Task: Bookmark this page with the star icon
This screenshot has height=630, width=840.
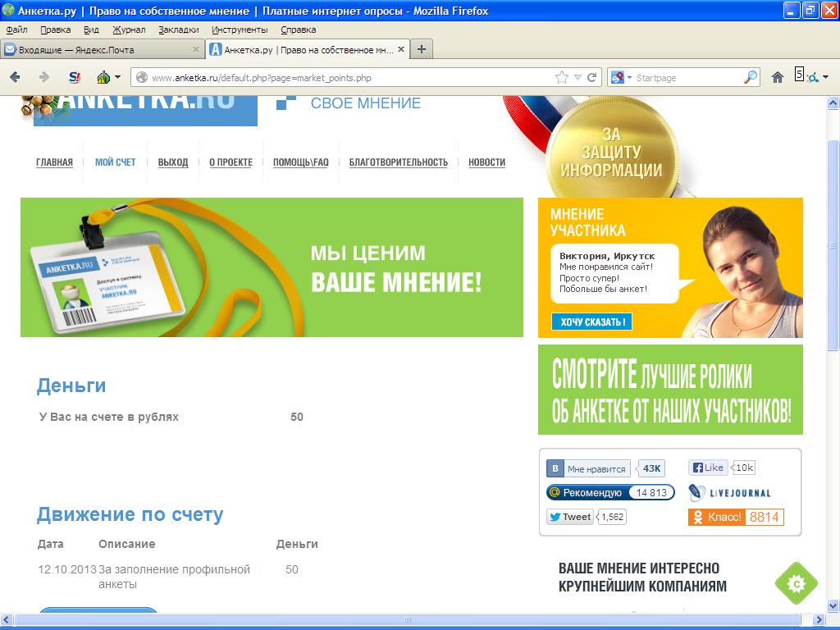Action: (561, 78)
